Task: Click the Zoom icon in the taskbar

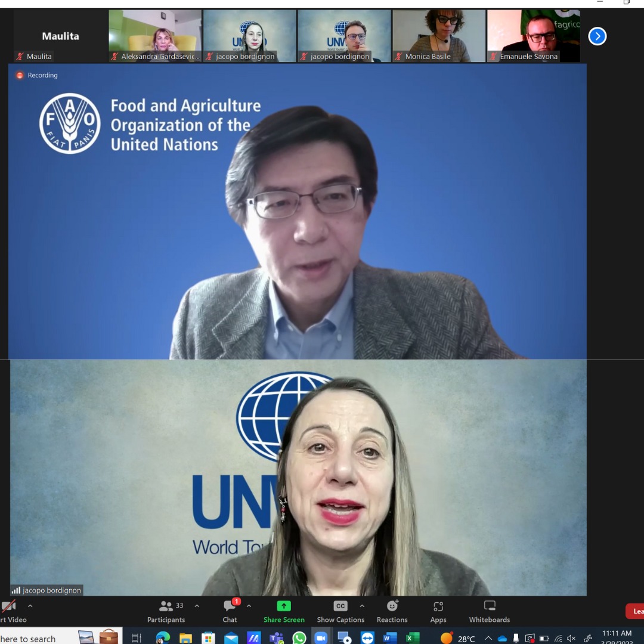Action: 321,638
